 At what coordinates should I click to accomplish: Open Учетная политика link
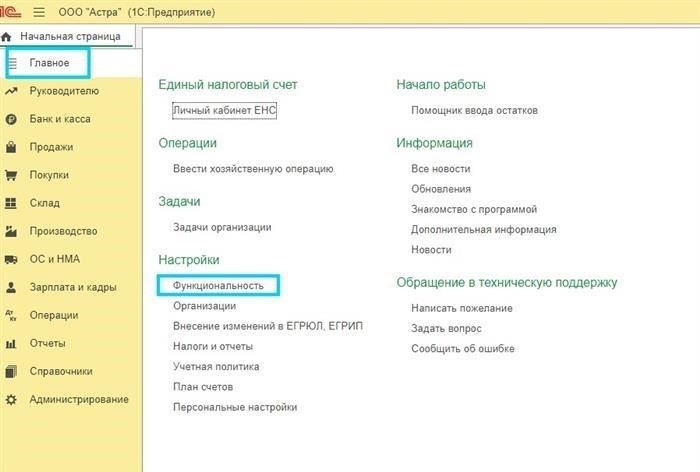coord(216,367)
